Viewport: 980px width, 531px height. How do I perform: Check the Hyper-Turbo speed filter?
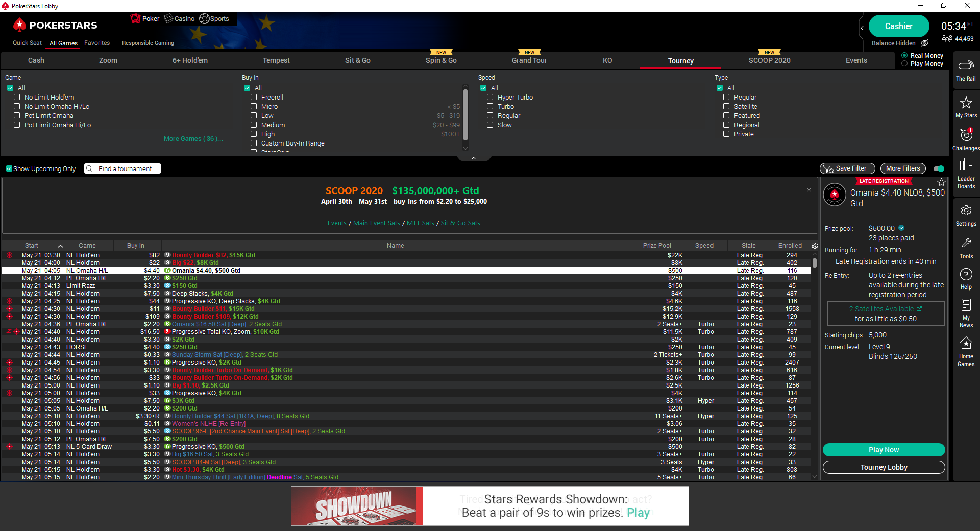click(490, 97)
